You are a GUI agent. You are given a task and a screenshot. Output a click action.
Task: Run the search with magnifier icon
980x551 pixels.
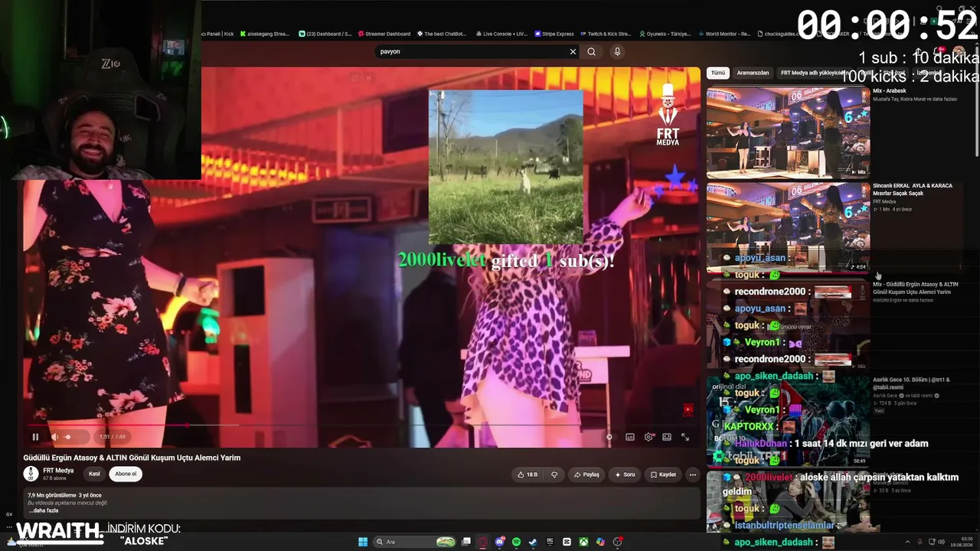[x=591, y=51]
